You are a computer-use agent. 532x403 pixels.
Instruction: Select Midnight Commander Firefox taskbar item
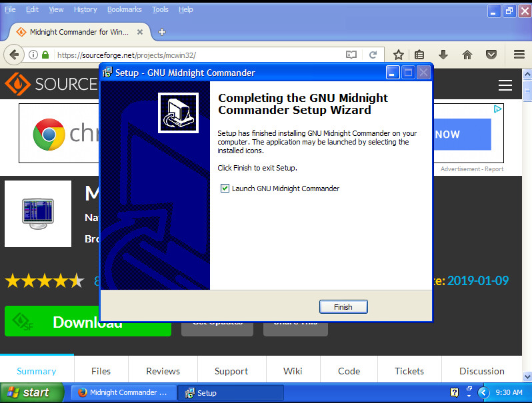pyautogui.click(x=123, y=392)
